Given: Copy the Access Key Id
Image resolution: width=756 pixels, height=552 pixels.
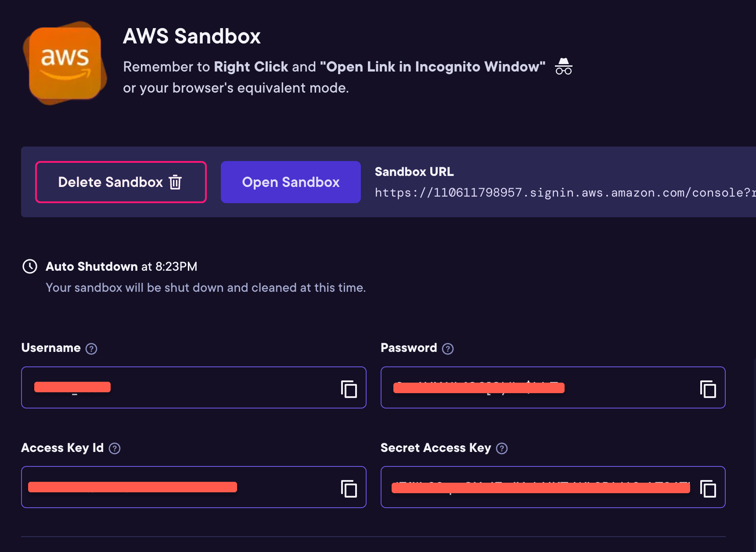Looking at the screenshot, I should pos(349,489).
